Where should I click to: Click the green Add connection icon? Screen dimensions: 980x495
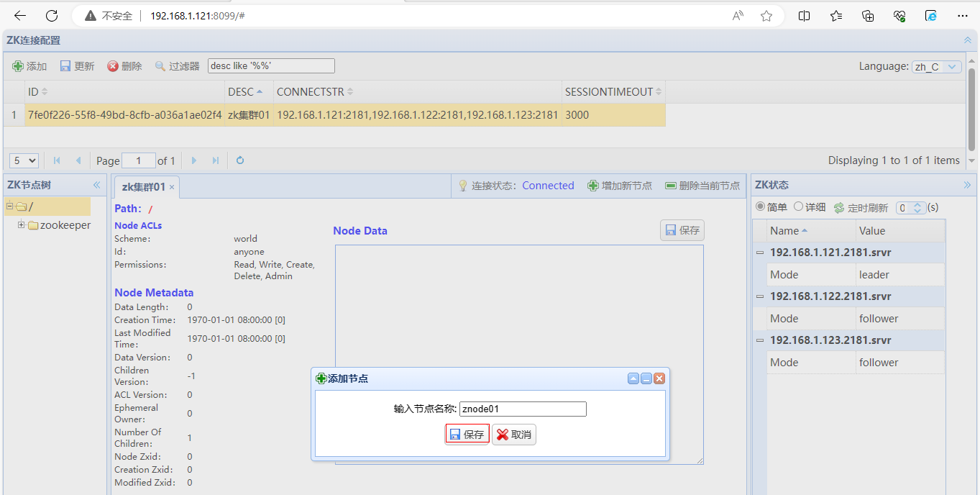[x=18, y=66]
